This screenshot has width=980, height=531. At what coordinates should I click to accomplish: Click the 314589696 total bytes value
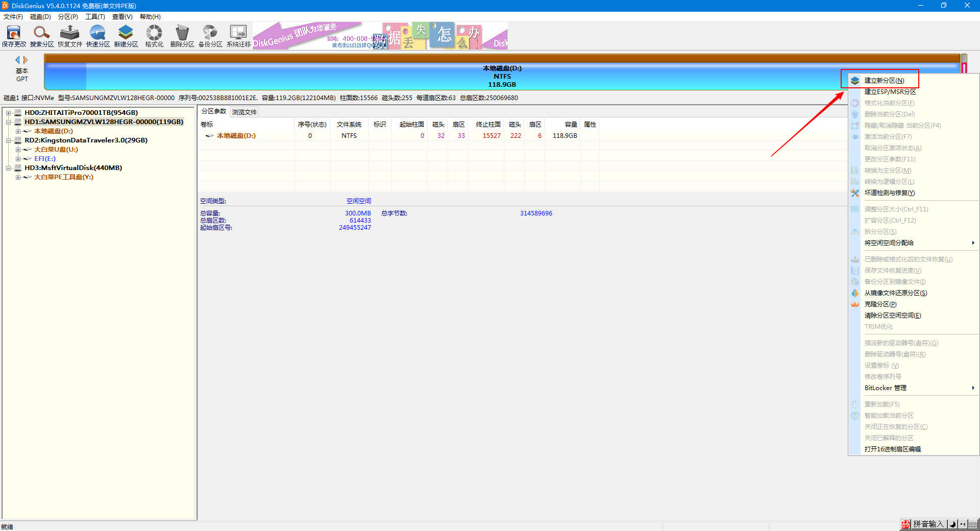click(x=536, y=213)
